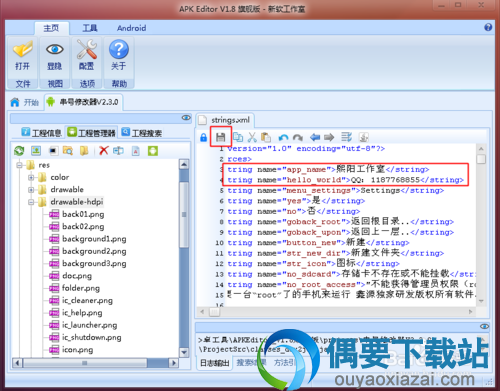Toggle the eye icon on the log panel header
This screenshot has height=391, width=500.
(x=484, y=326)
